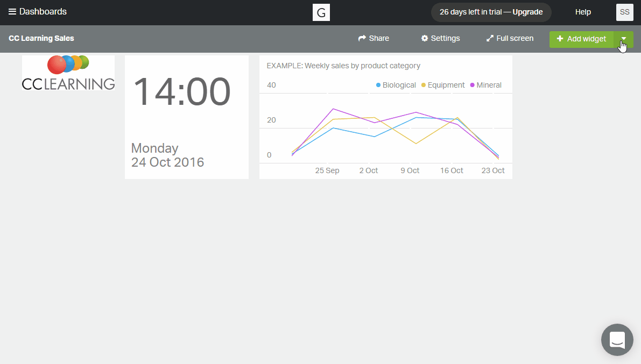Open the SS user avatar menu

point(624,12)
